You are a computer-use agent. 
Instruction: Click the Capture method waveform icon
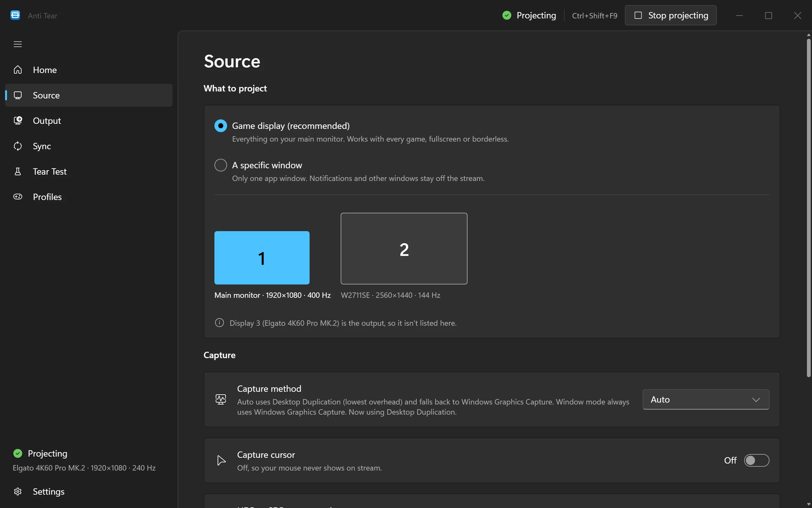(x=221, y=399)
